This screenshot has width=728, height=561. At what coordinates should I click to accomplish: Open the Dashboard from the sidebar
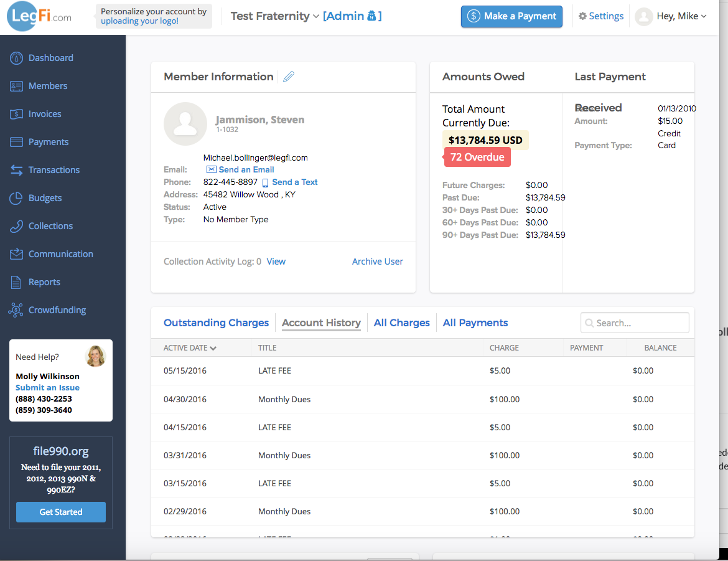pyautogui.click(x=16, y=57)
